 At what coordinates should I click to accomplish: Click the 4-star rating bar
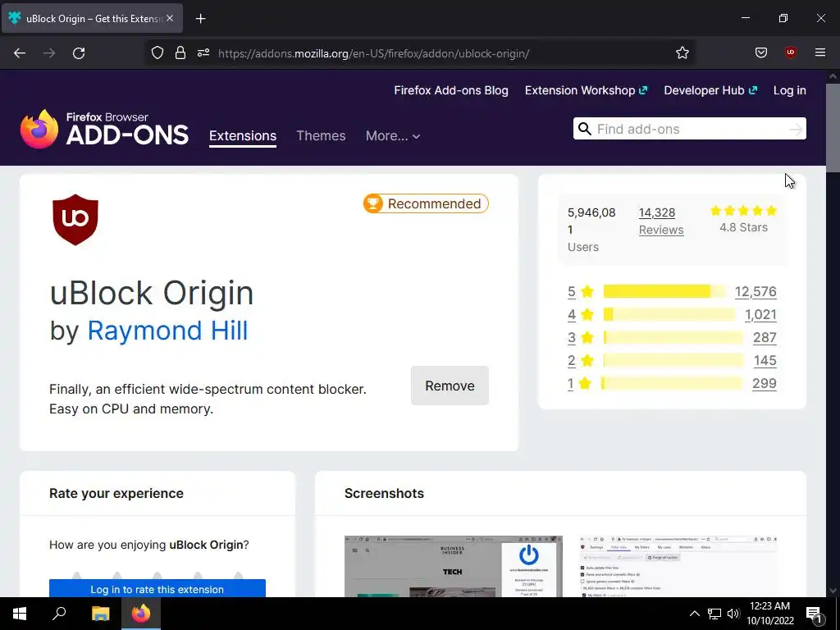pos(669,314)
